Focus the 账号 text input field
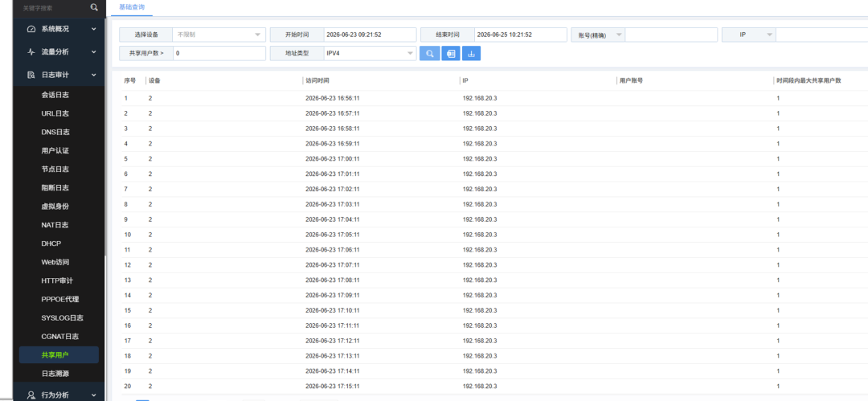Image resolution: width=868 pixels, height=401 pixels. tap(671, 35)
